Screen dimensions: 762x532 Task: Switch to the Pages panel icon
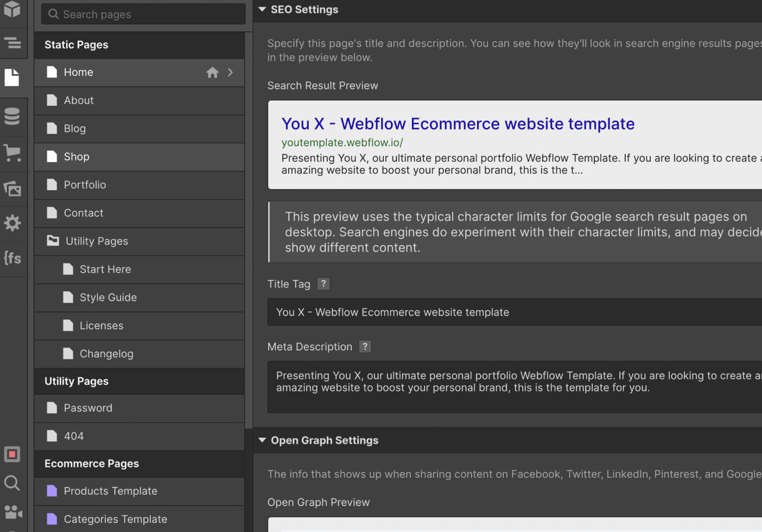point(13,77)
